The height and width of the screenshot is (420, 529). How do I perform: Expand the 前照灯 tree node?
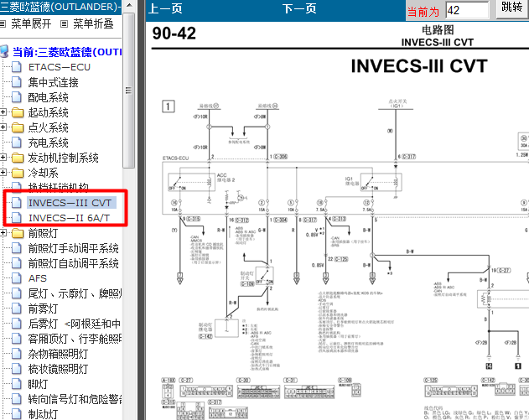tap(3, 233)
